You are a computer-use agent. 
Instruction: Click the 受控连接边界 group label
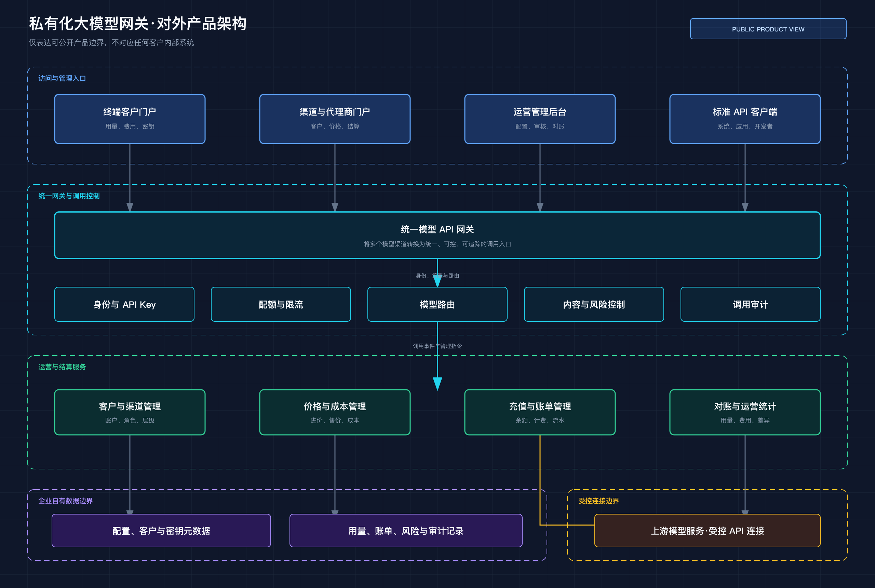click(x=599, y=500)
